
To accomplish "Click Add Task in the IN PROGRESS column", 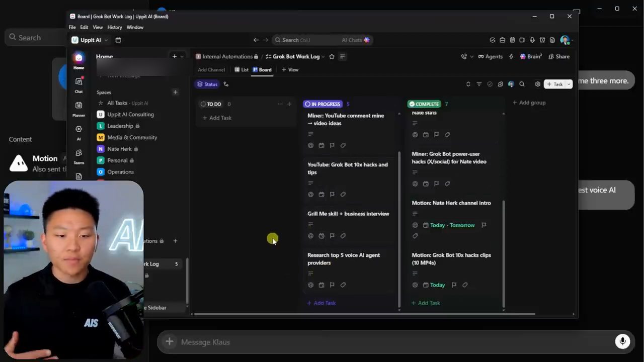I will click(x=321, y=303).
